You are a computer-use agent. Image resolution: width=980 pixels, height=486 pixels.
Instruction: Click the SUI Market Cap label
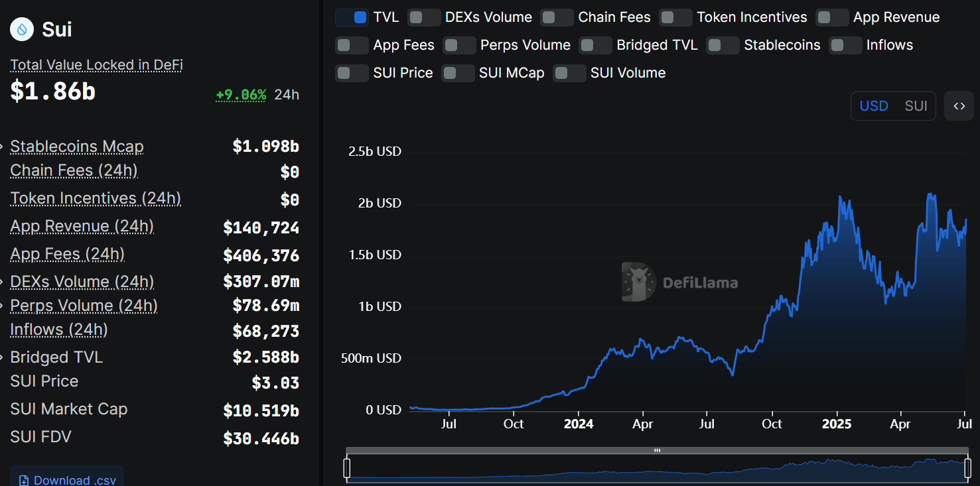point(68,409)
